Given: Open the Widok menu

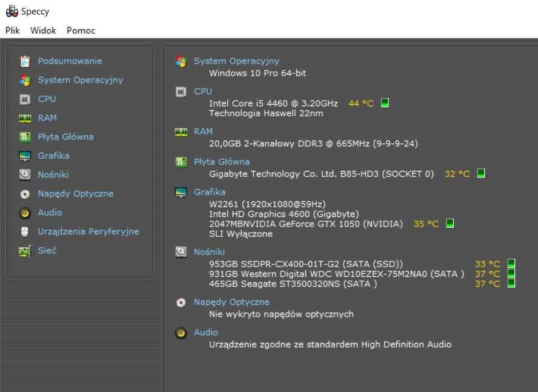Looking at the screenshot, I should click(x=43, y=30).
